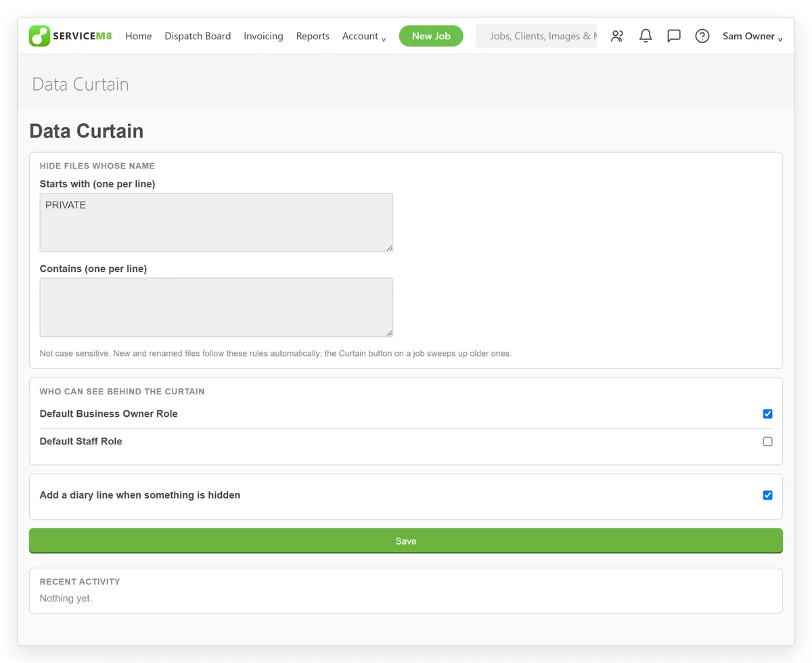
Task: Expand the Account dropdown menu
Action: tap(364, 36)
